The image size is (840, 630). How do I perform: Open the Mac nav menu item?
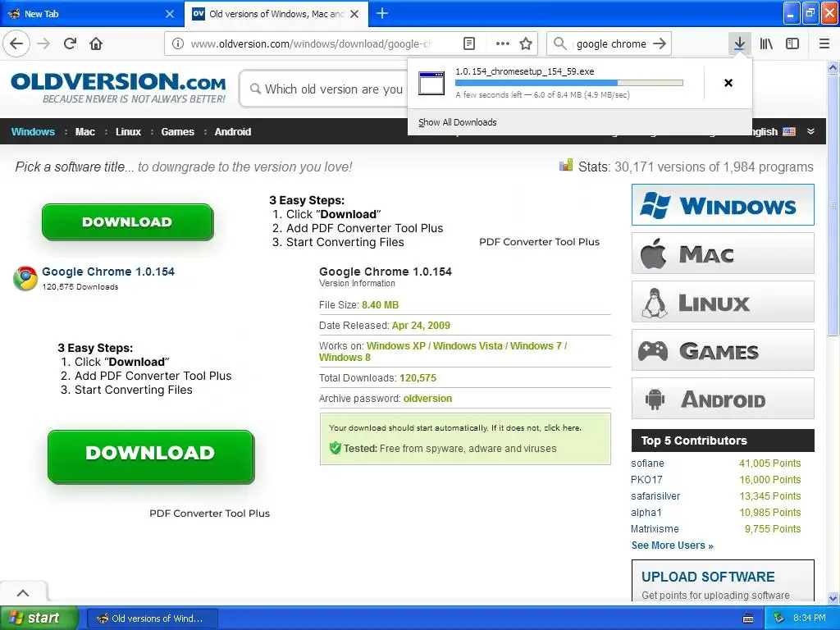[85, 131]
